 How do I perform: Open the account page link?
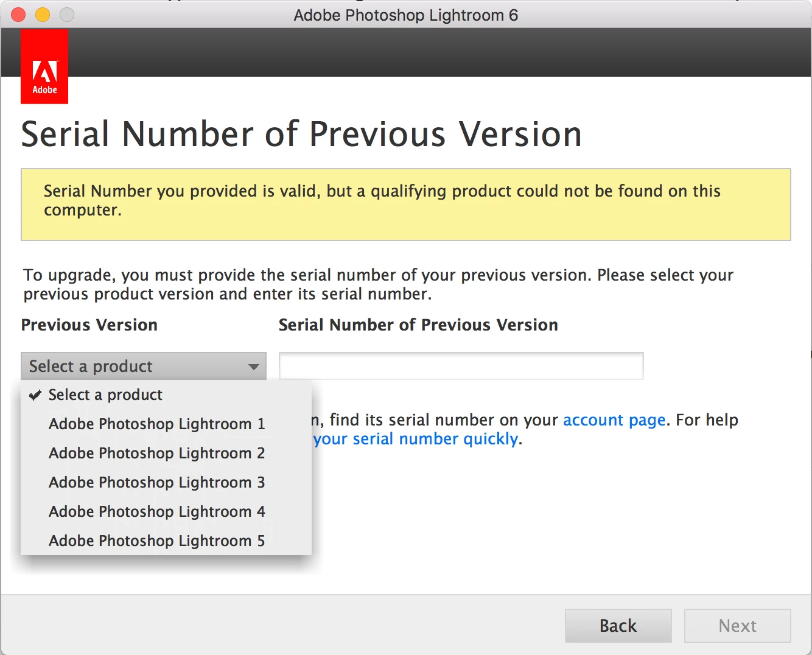pyautogui.click(x=614, y=420)
